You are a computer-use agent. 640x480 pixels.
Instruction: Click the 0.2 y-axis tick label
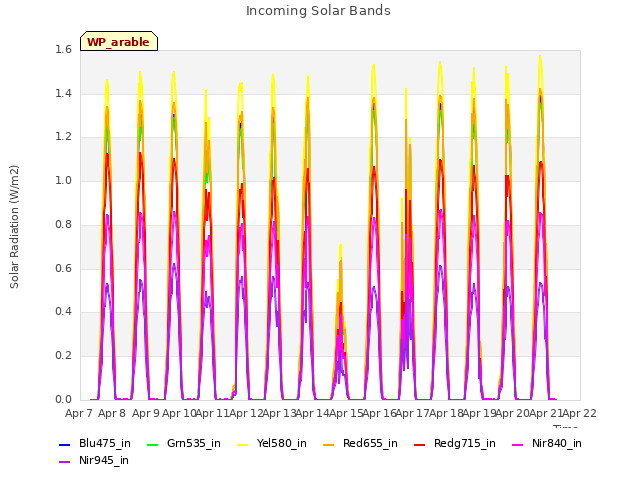tap(64, 355)
